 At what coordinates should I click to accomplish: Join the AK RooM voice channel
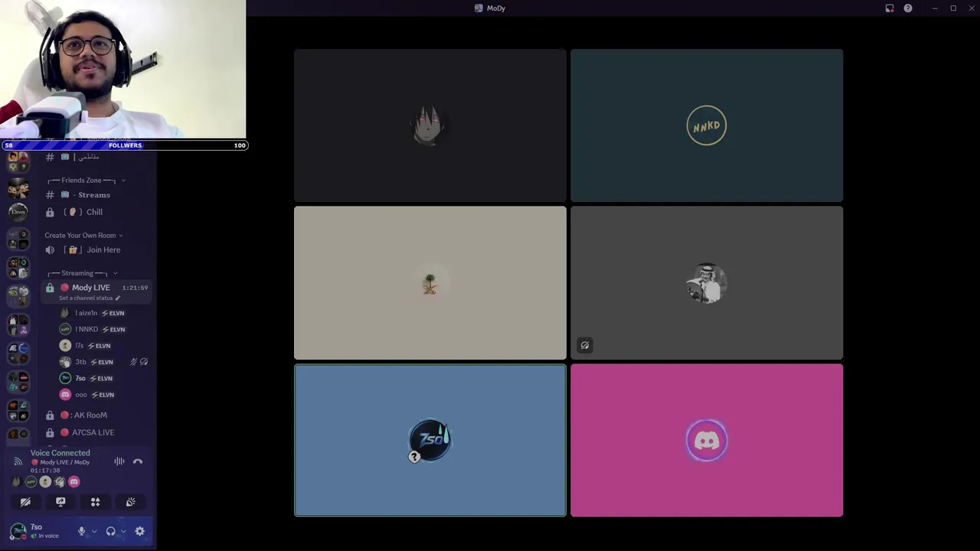(98, 416)
